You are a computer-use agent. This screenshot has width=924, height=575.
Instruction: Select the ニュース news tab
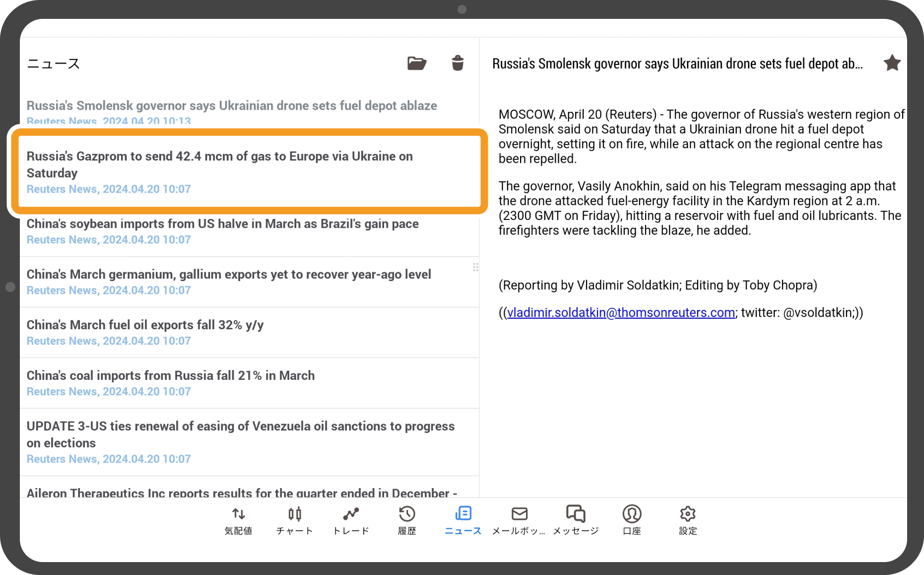pyautogui.click(x=463, y=520)
